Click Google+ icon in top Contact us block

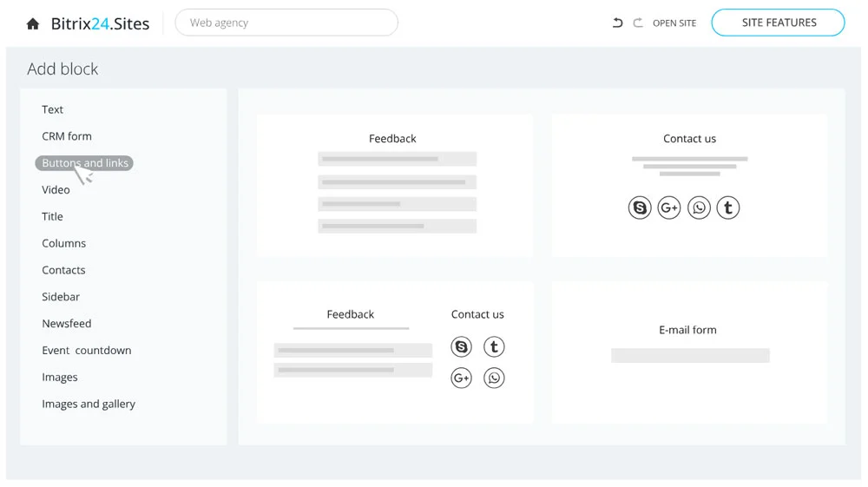pyautogui.click(x=669, y=207)
